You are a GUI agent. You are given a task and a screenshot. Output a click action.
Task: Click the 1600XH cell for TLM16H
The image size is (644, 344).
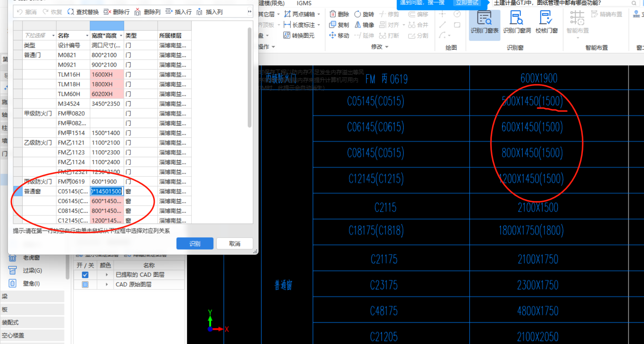pos(107,75)
